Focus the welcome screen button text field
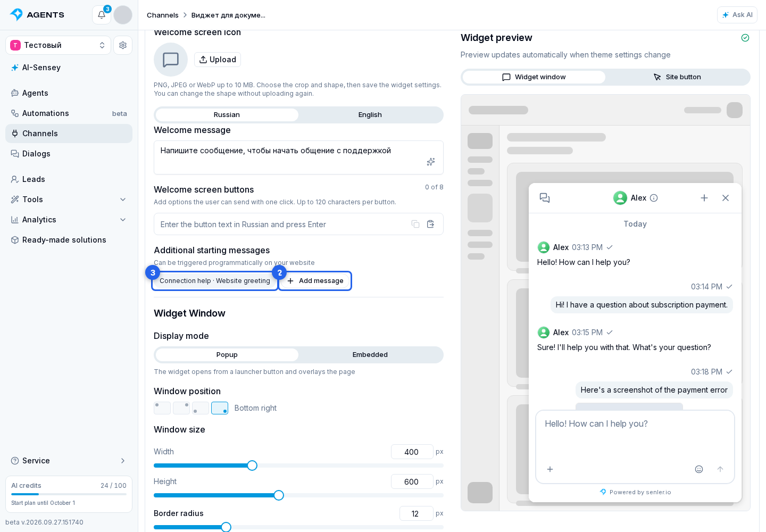 tap(298, 225)
